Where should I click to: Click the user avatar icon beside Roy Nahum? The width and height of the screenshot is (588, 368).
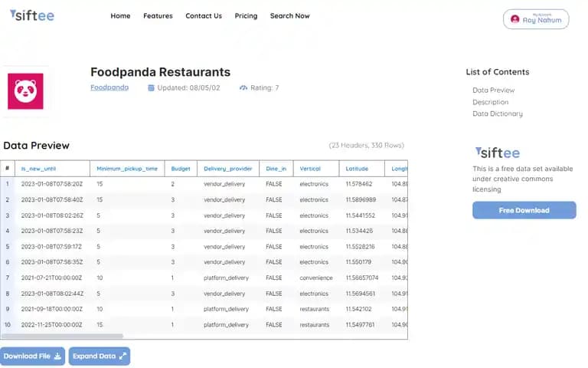[x=514, y=19]
